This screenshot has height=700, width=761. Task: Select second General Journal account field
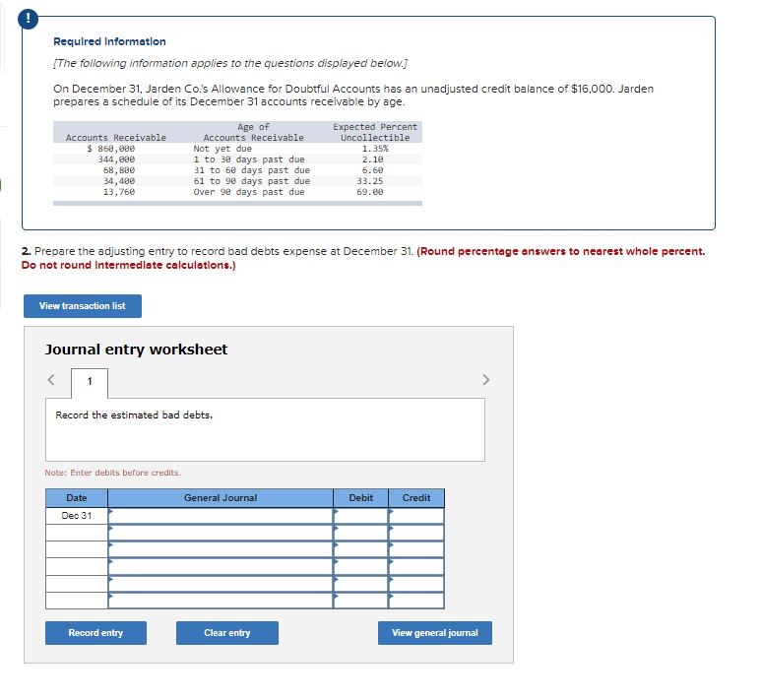click(221, 533)
